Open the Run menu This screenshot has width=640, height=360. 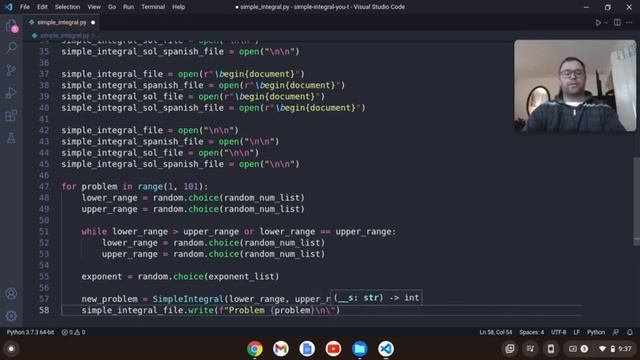[129, 7]
